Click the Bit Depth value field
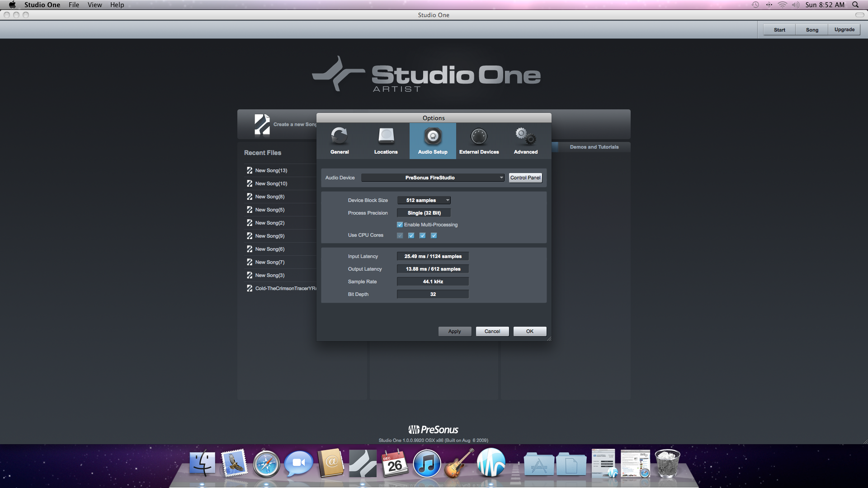Screen dimensions: 868x488 (x=433, y=294)
